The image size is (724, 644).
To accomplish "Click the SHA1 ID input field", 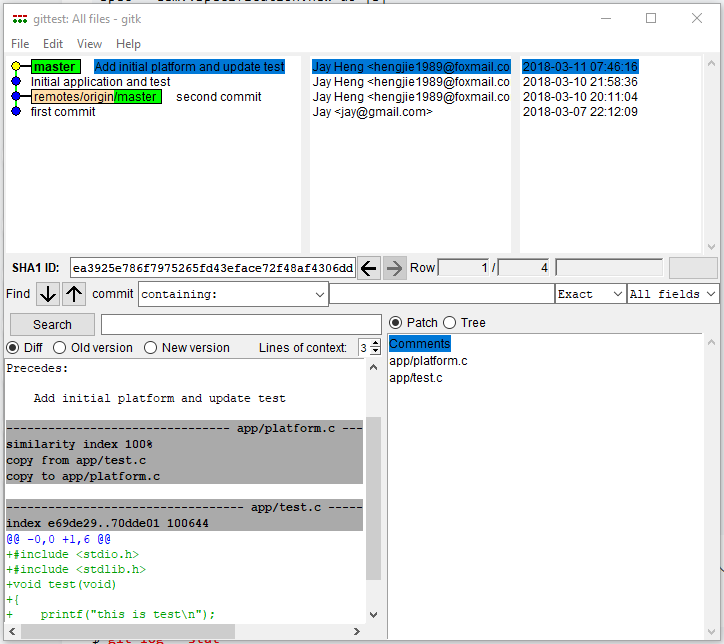I will [x=213, y=268].
